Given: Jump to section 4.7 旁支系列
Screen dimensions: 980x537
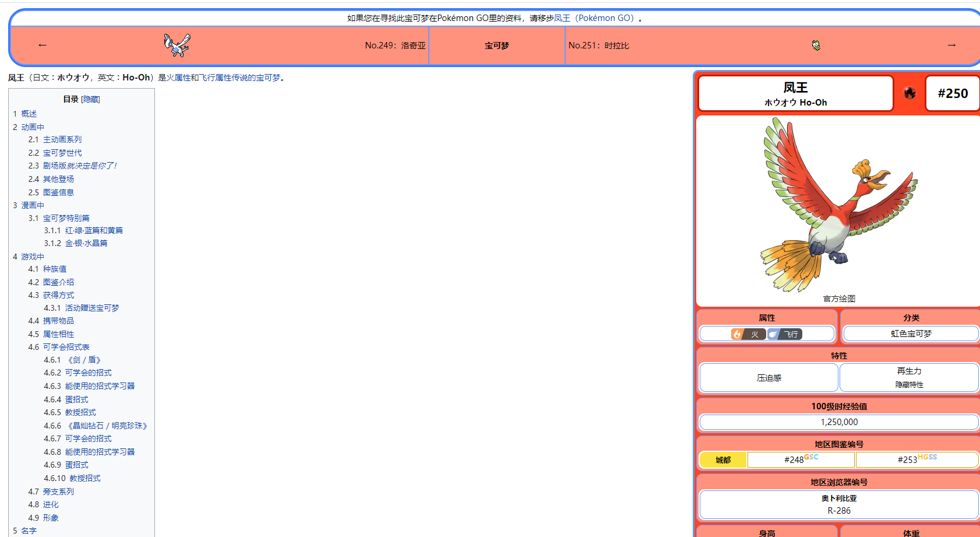Looking at the screenshot, I should pos(51,492).
